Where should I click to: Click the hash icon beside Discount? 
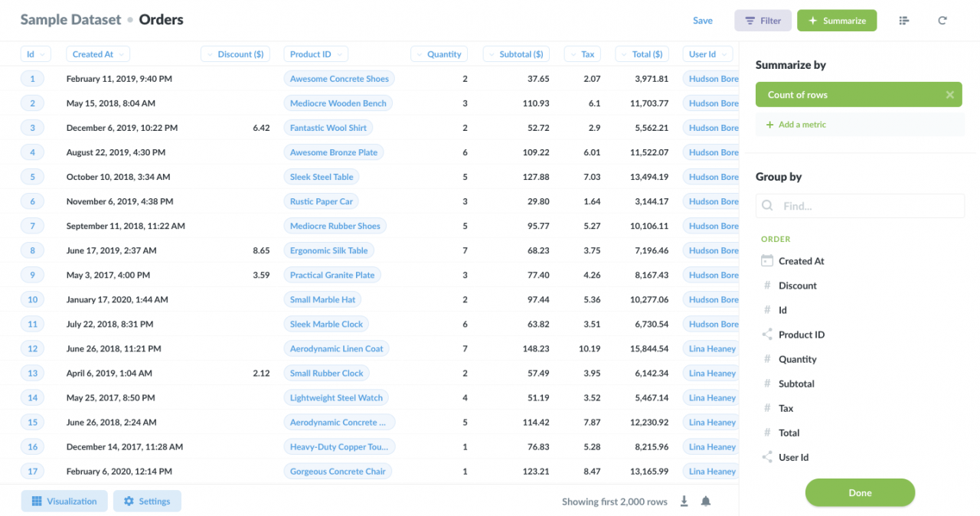767,286
